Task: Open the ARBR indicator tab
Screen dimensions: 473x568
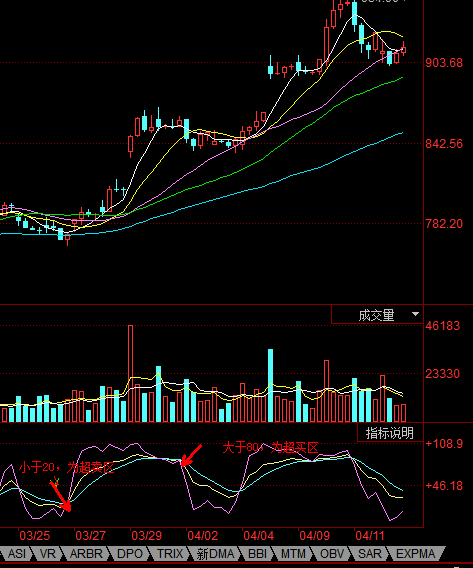Action: (86, 554)
